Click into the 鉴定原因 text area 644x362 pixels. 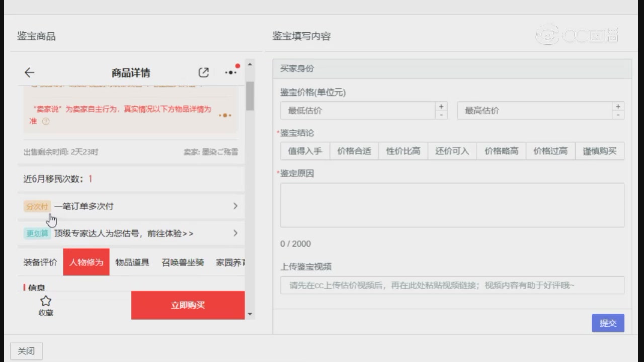pyautogui.click(x=452, y=205)
